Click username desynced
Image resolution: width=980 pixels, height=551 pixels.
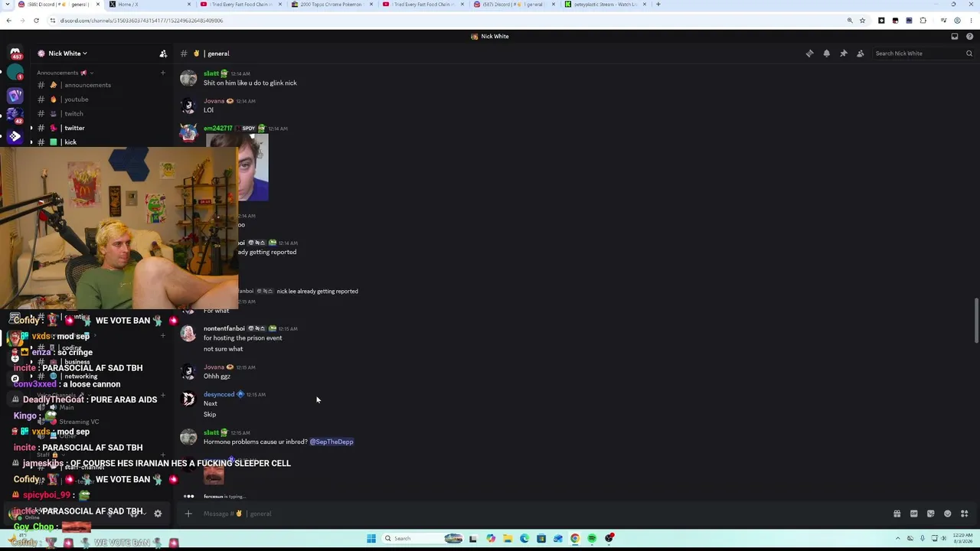click(x=219, y=394)
